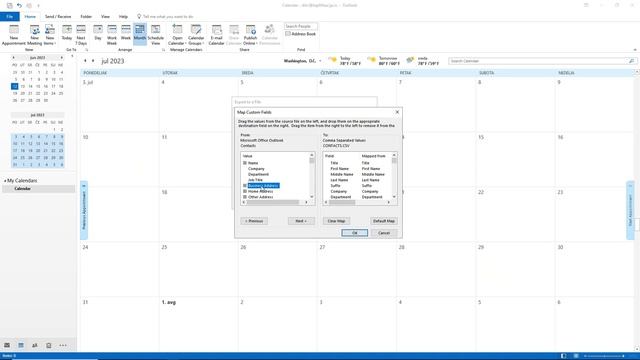Open the View ribbon tab
Screen dimensions: 640x360
pos(105,16)
